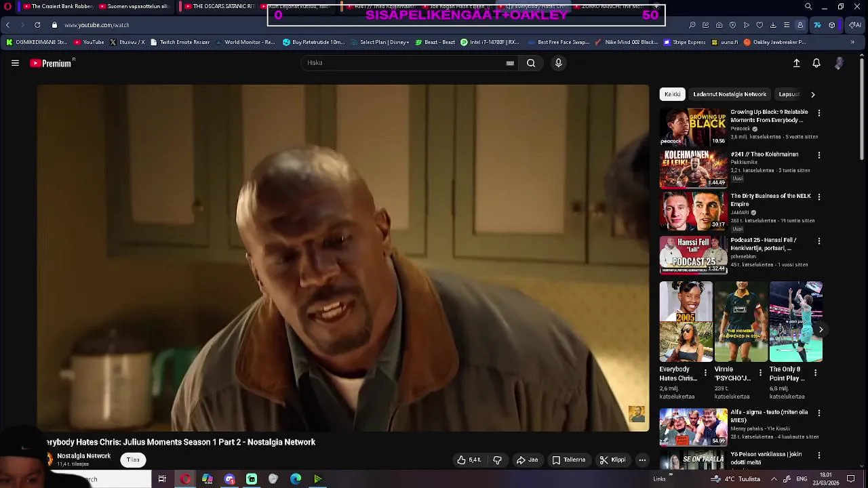Open options for Podcast 25 Hanssi Fell video
868x488 pixels.
click(818, 241)
